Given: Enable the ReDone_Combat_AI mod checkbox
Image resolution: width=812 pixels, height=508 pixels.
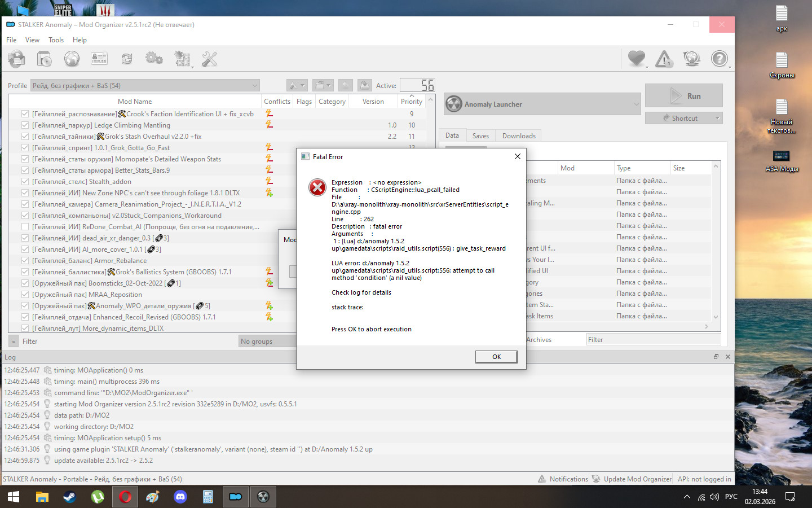Looking at the screenshot, I should 25,227.
